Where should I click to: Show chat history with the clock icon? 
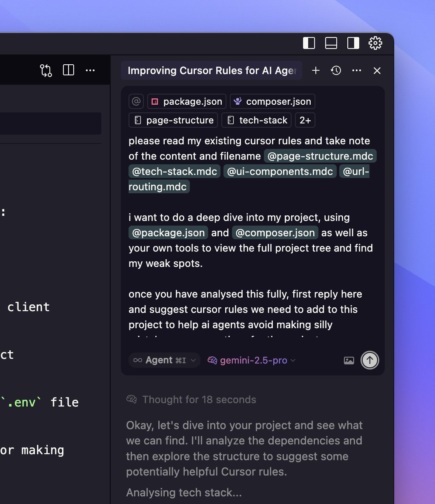(336, 70)
